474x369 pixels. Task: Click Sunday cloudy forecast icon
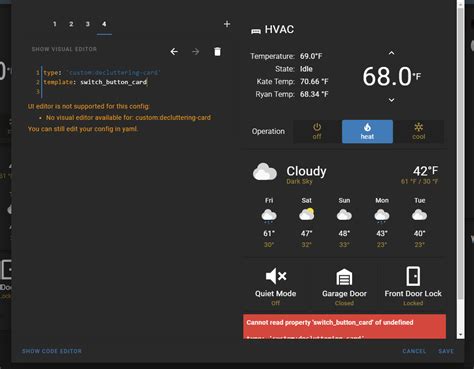(x=344, y=215)
